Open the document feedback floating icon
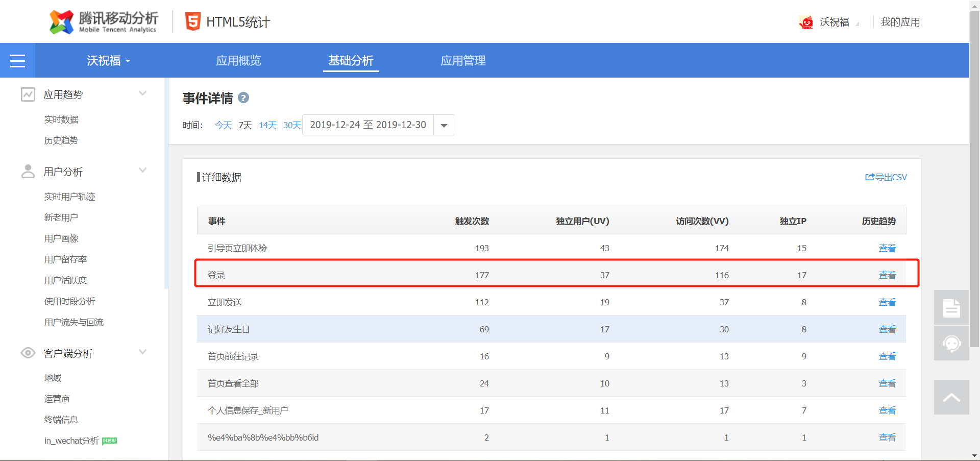Image resolution: width=980 pixels, height=461 pixels. point(951,307)
